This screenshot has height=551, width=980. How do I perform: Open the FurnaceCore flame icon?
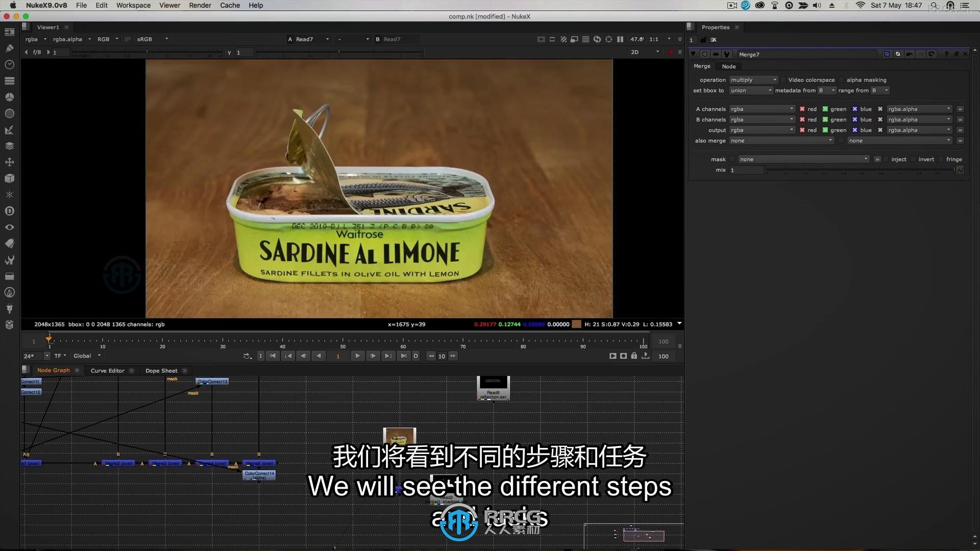click(x=9, y=292)
